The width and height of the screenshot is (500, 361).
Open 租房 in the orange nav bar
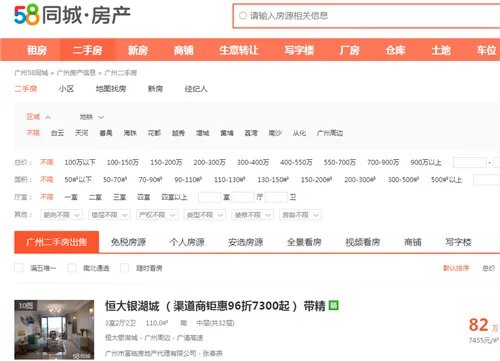point(37,50)
